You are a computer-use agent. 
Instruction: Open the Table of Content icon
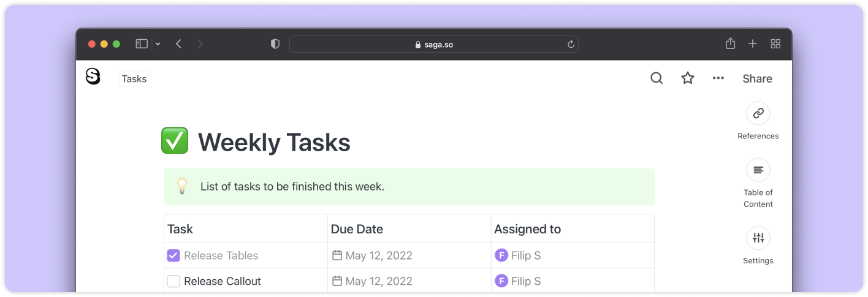click(x=758, y=170)
